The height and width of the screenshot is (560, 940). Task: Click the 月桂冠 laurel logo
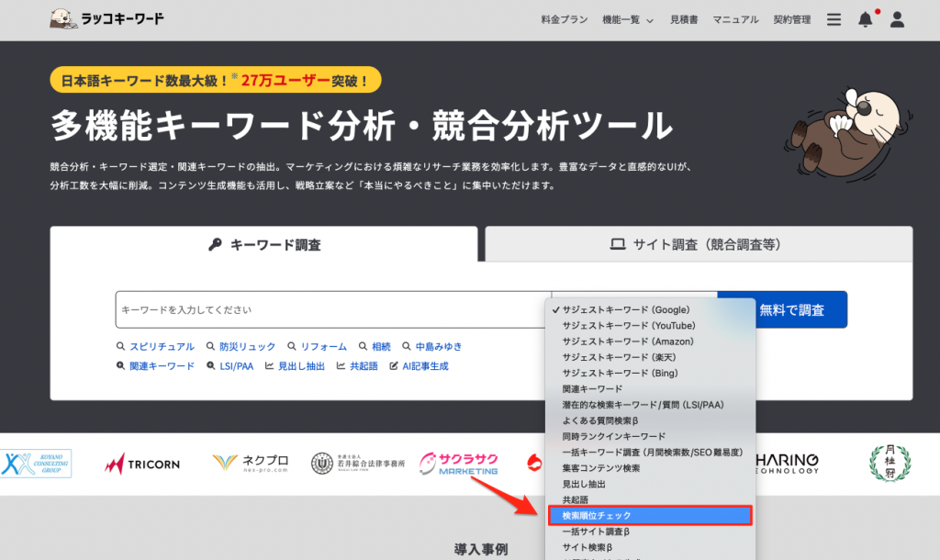[x=889, y=463]
